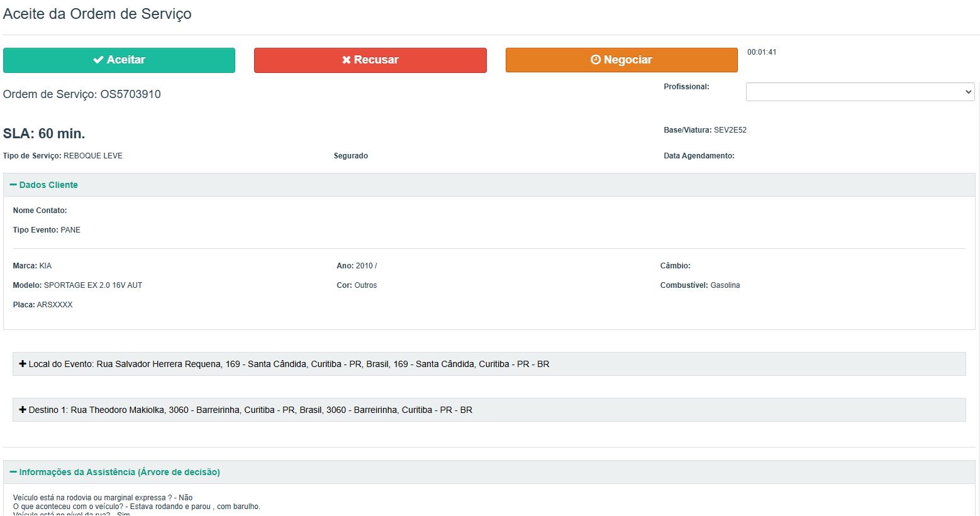This screenshot has width=980, height=516.
Task: Click the countdown timer 00:01:41
Action: (762, 52)
